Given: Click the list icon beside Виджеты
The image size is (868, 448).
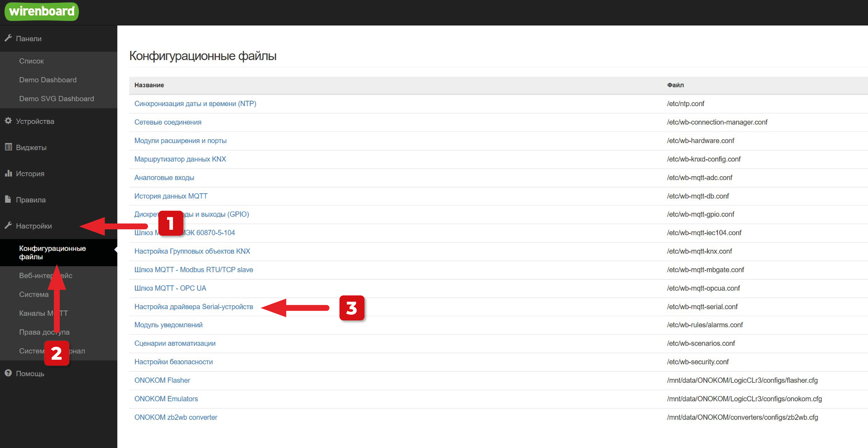Looking at the screenshot, I should (x=8, y=147).
